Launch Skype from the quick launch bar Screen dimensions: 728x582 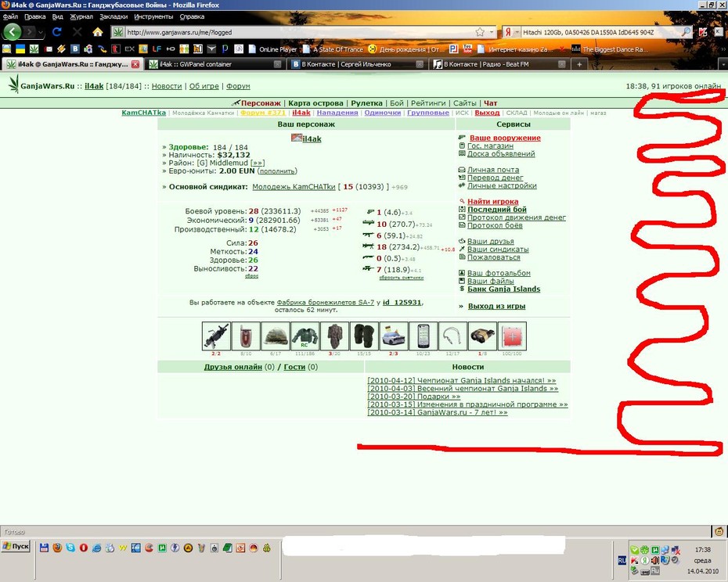point(70,548)
